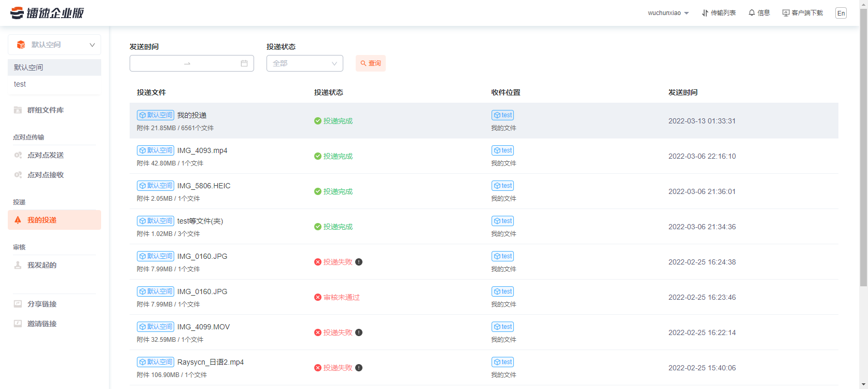Viewport: 868px width, 389px height.
Task: Click test location tag on 16:24:38 row
Action: 503,256
